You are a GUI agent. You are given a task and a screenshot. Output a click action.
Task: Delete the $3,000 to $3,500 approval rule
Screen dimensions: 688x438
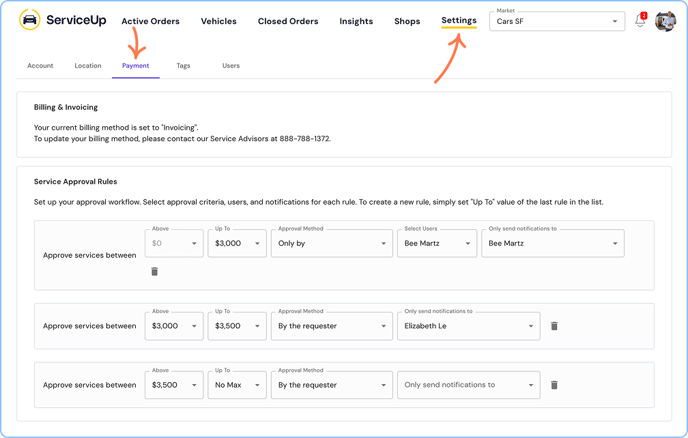(554, 326)
